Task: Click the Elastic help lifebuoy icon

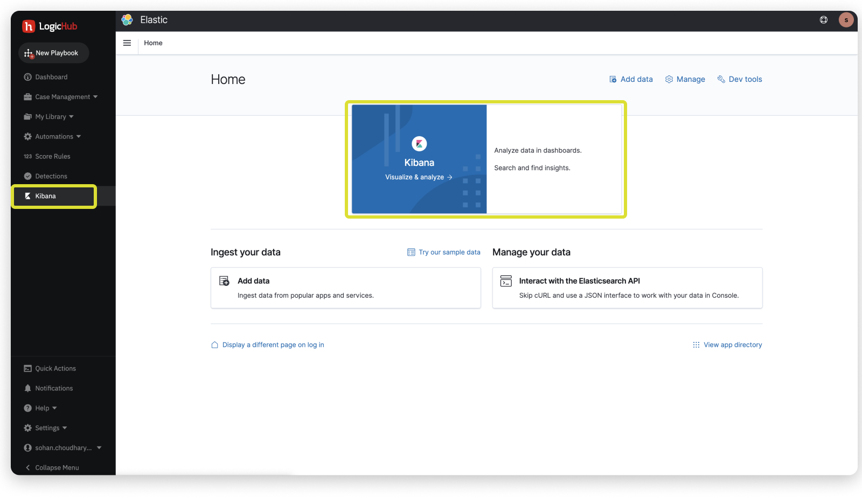Action: click(824, 20)
